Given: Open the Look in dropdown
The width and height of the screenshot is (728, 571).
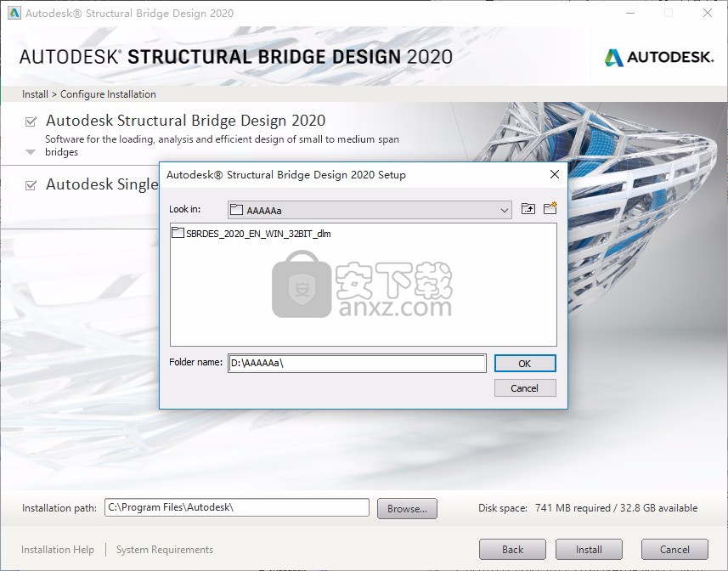Looking at the screenshot, I should [370, 210].
